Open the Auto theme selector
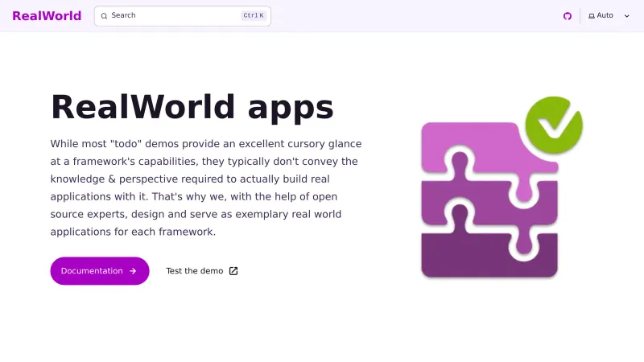 tap(605, 16)
